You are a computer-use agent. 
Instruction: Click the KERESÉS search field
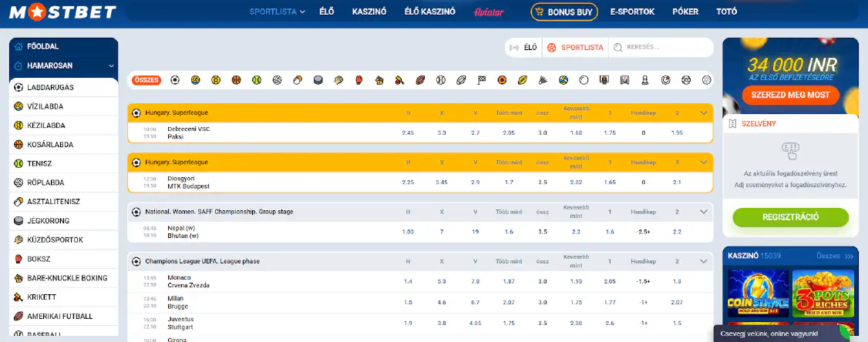click(663, 48)
